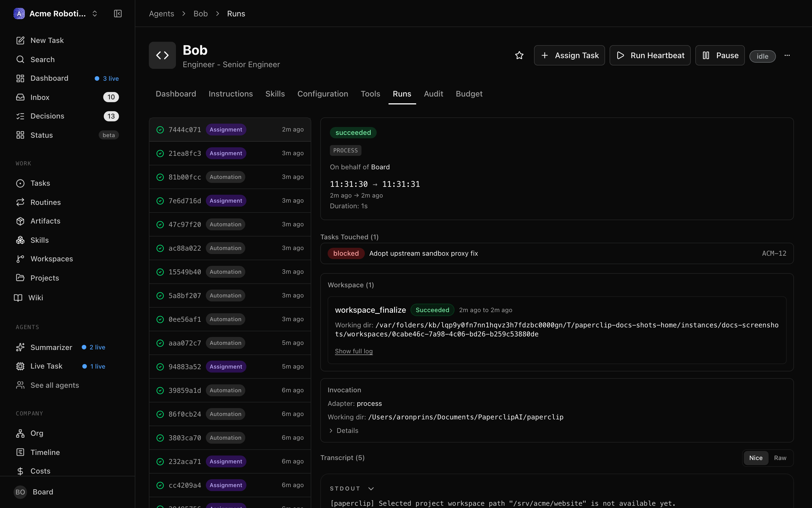Go to Bob breadcrumb
Screen dimensions: 812x508
[201, 14]
